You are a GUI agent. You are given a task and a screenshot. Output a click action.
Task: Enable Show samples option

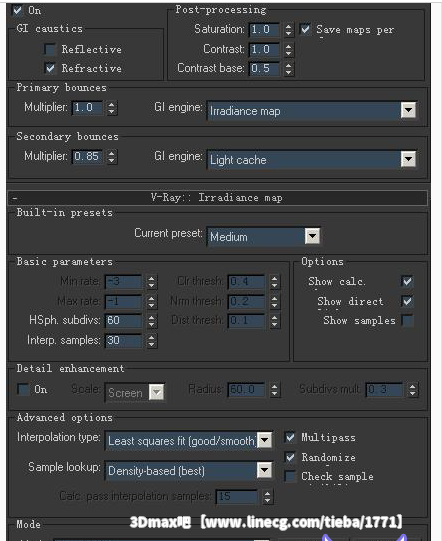pyautogui.click(x=407, y=321)
